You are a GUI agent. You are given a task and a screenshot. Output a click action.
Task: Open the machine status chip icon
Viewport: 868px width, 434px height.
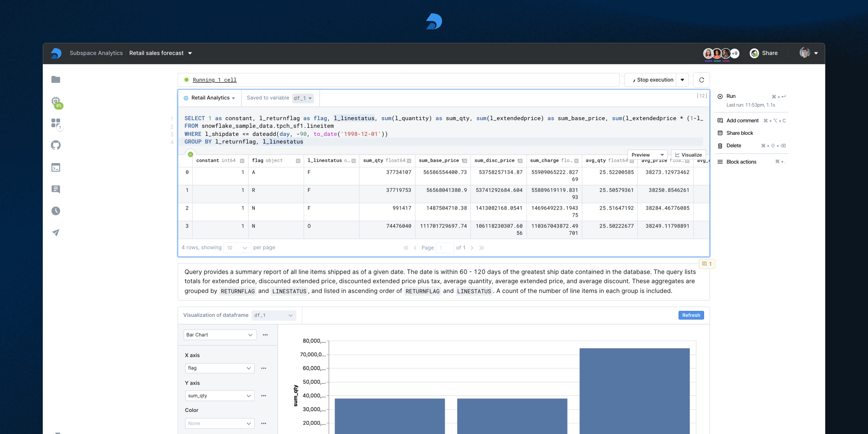pyautogui.click(x=56, y=101)
